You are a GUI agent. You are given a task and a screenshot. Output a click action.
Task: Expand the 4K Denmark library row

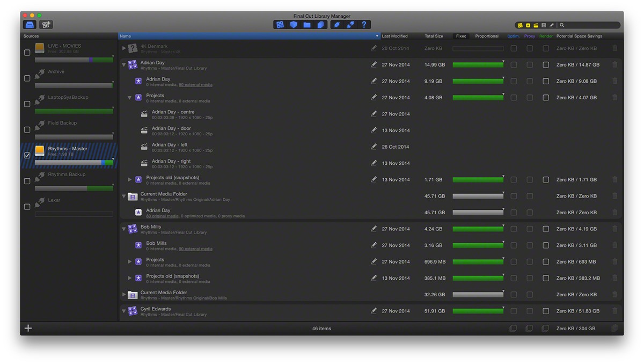click(124, 48)
